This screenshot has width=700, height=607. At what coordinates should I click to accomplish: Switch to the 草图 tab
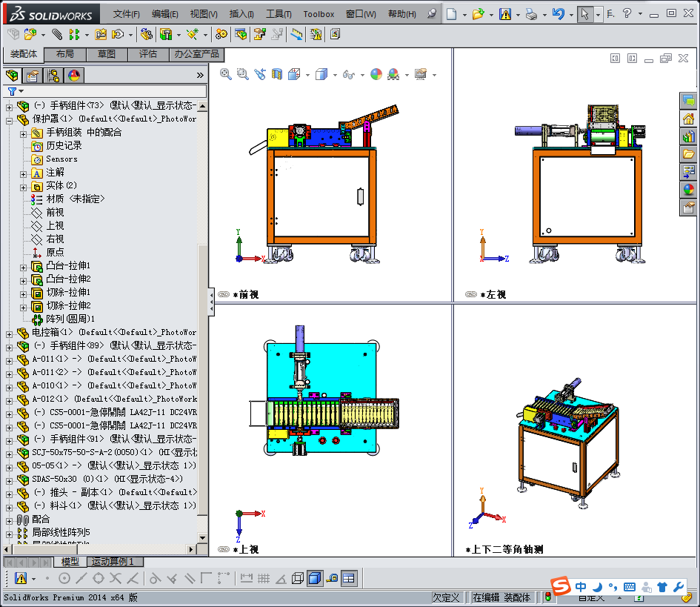tap(107, 54)
